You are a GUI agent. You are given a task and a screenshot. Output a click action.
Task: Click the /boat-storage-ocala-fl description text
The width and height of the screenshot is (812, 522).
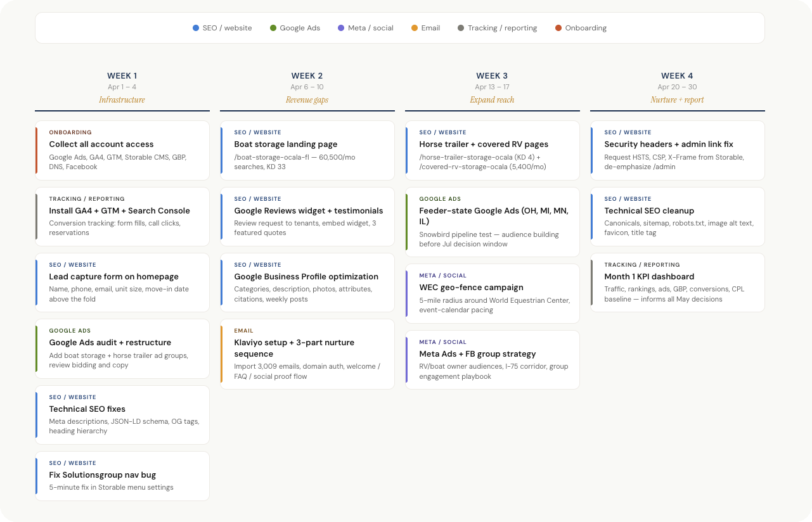(295, 162)
